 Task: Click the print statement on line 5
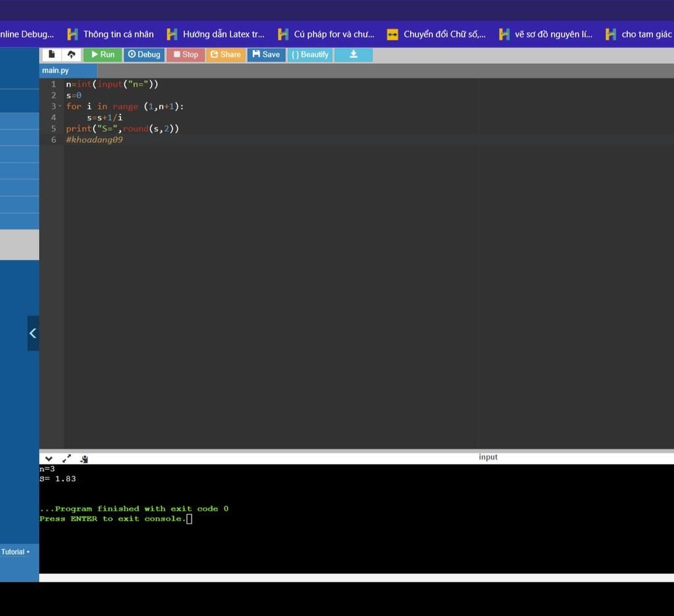pyautogui.click(x=122, y=128)
